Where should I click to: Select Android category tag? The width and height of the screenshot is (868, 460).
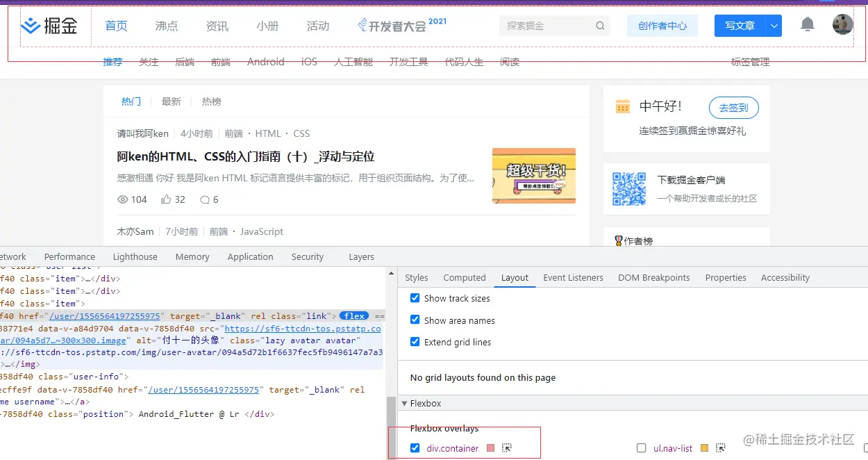pos(266,62)
